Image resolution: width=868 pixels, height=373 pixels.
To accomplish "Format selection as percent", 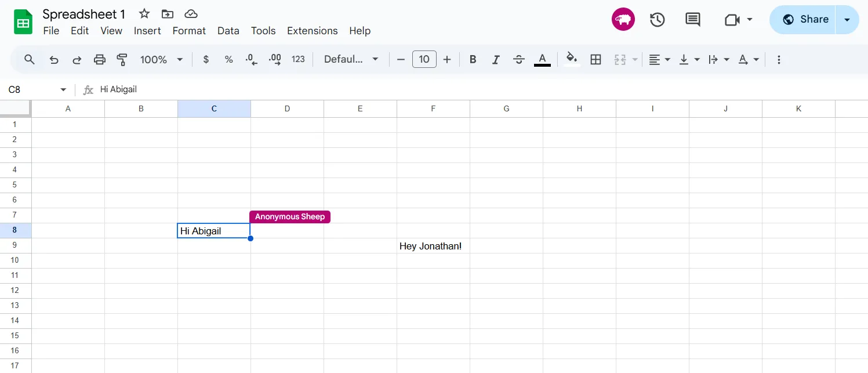I will pyautogui.click(x=228, y=59).
